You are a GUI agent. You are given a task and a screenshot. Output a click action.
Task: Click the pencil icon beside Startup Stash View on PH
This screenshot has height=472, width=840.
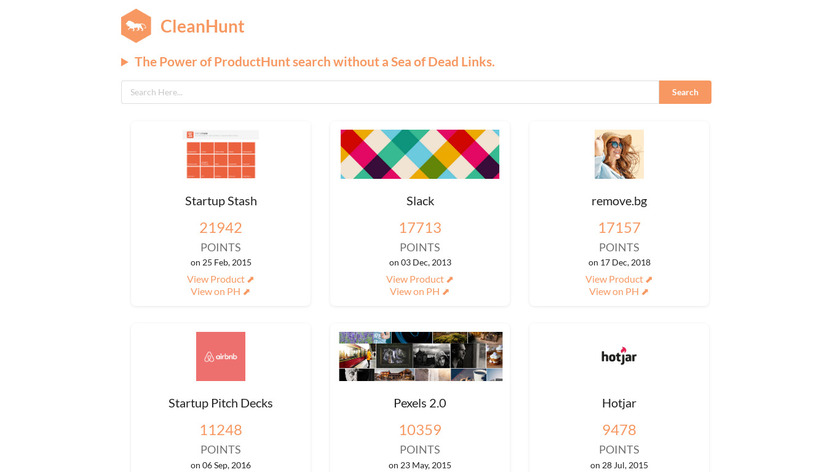(247, 292)
